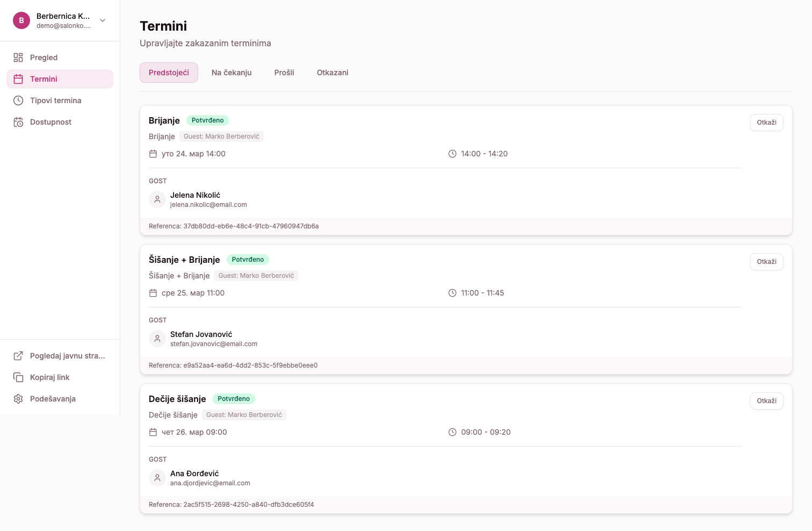812x531 pixels.
Task: Click the Termini calendar icon in sidebar
Action: coord(18,79)
